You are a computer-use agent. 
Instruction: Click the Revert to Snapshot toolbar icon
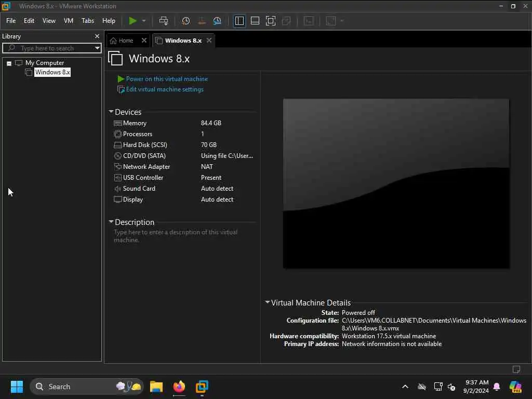pos(202,21)
